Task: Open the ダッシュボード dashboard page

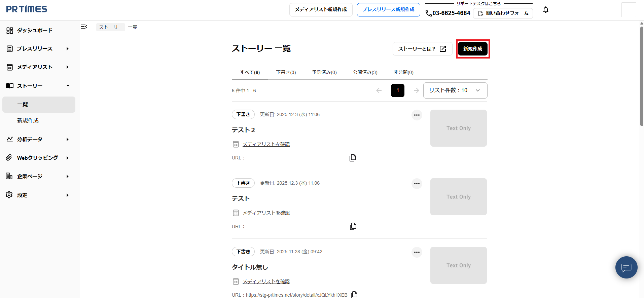Action: [x=35, y=30]
